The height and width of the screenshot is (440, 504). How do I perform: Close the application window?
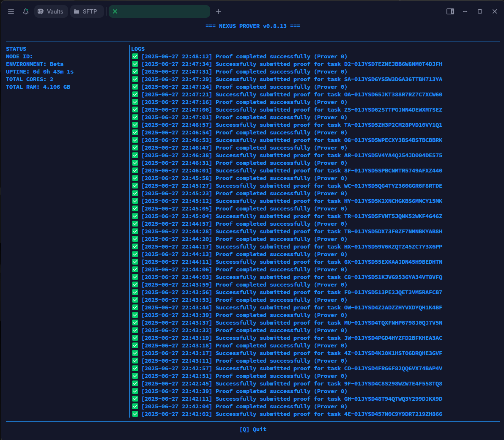pyautogui.click(x=495, y=11)
